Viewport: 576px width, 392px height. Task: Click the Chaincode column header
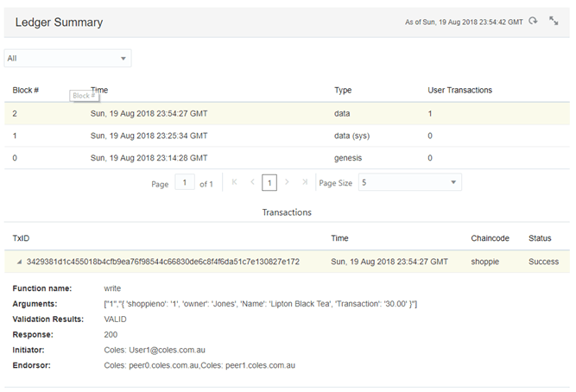pos(491,237)
